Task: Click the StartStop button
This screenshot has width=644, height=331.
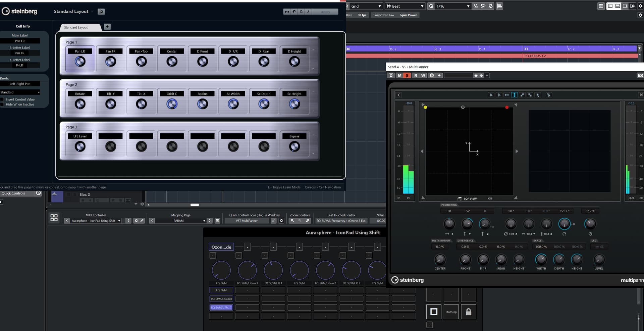Action: click(x=451, y=312)
